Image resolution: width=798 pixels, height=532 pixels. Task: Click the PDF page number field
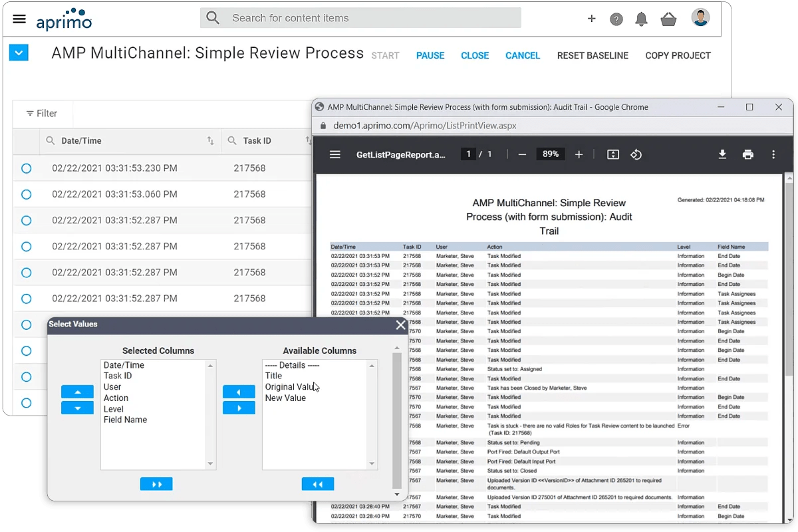(469, 154)
